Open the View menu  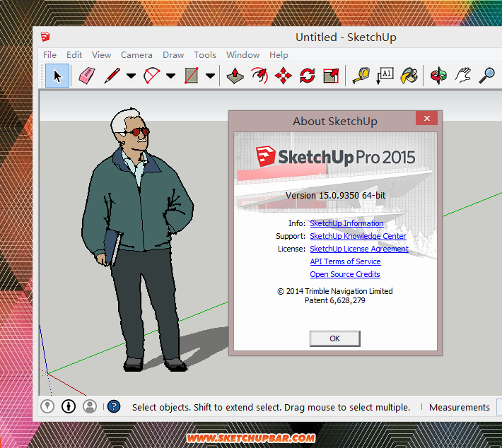pyautogui.click(x=102, y=55)
